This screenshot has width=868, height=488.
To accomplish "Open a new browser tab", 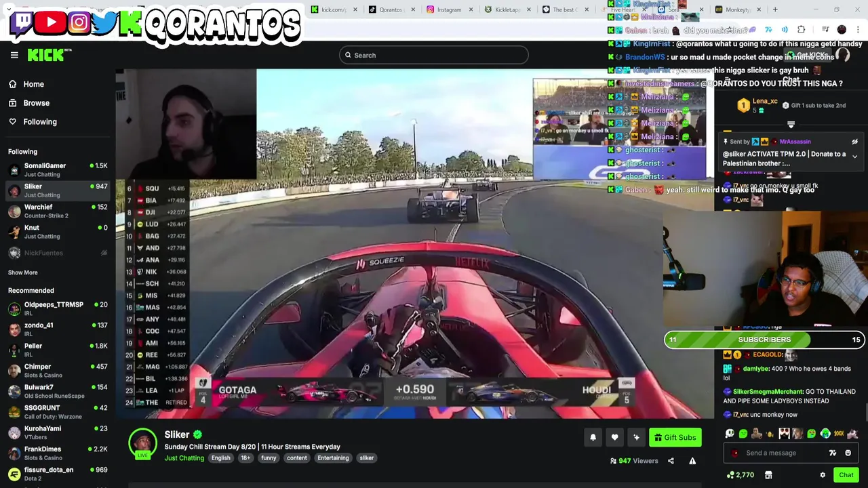I will point(775,9).
